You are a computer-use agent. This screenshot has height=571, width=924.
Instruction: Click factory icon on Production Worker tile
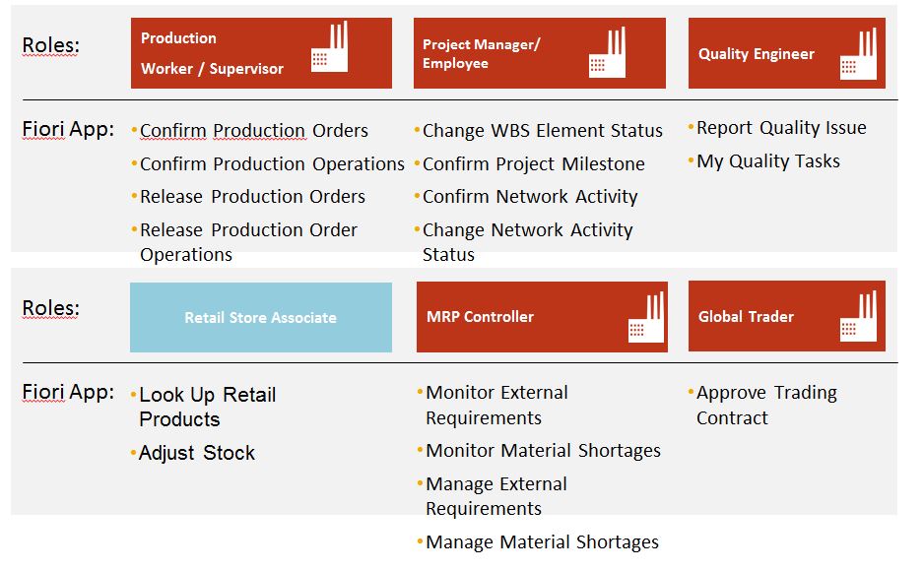pyautogui.click(x=330, y=47)
